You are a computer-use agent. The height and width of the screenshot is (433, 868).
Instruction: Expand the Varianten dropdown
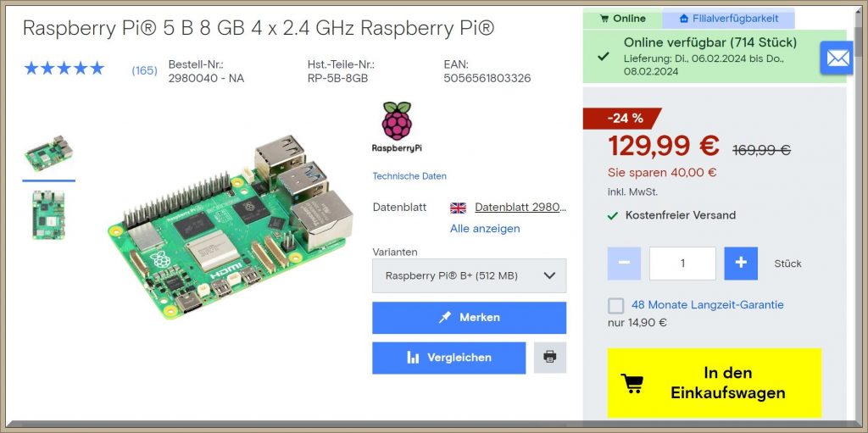470,275
